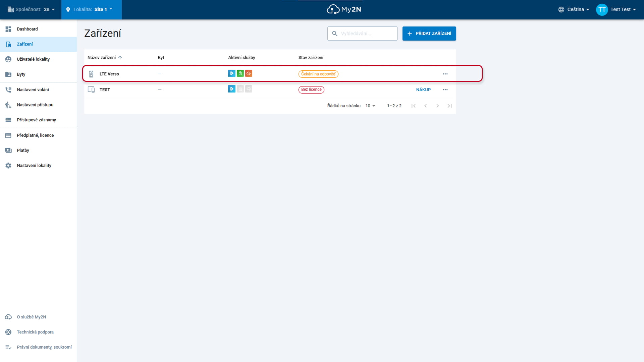Sort by Název zařízení column

tap(105, 58)
